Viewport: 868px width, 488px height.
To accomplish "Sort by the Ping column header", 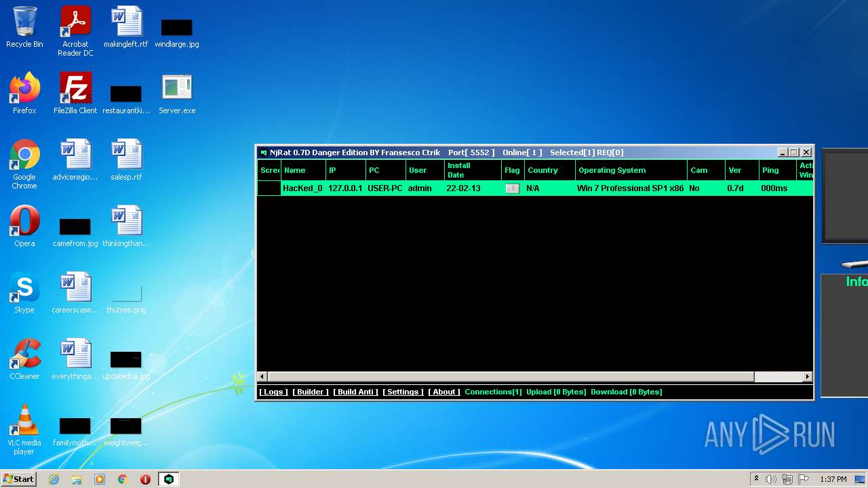I will (x=778, y=170).
